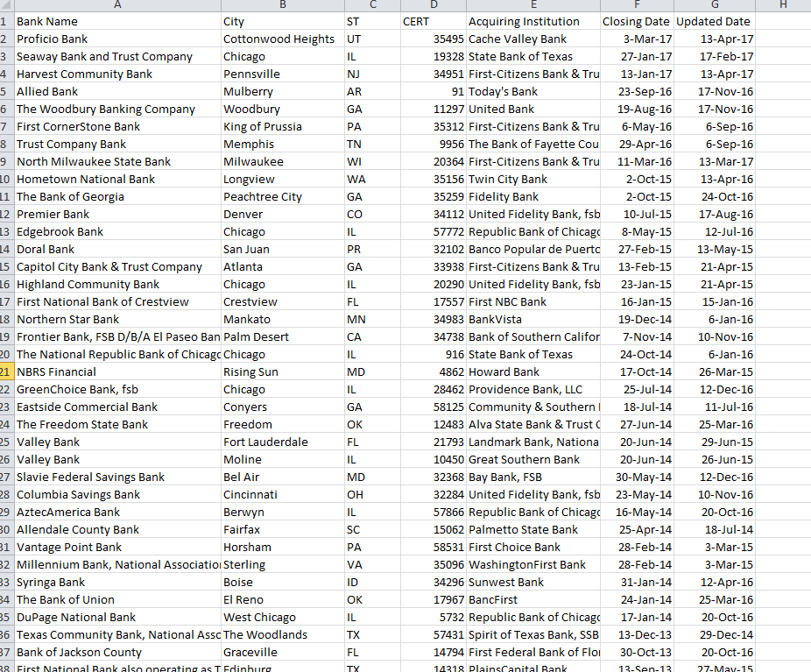Select the 'Allied Bank' cell
This screenshot has width=811, height=672.
(x=117, y=92)
